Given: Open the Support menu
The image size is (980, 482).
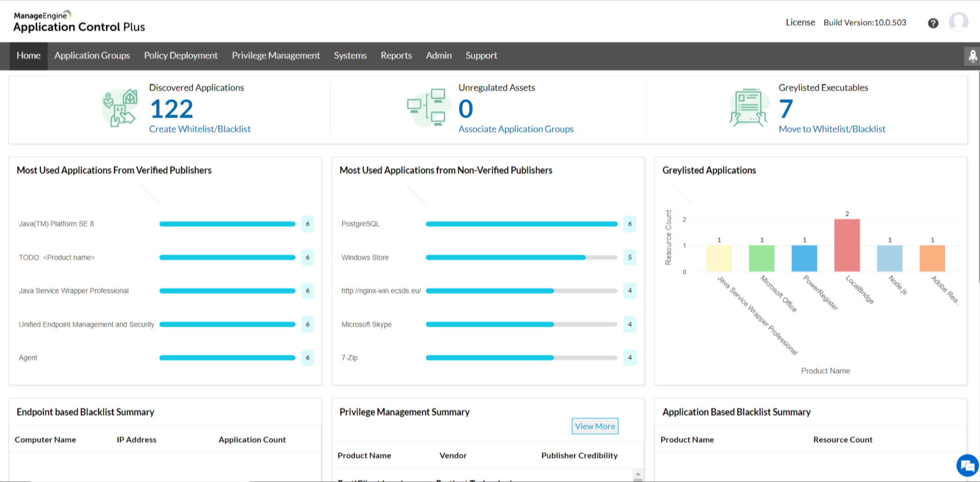Looking at the screenshot, I should coord(481,56).
